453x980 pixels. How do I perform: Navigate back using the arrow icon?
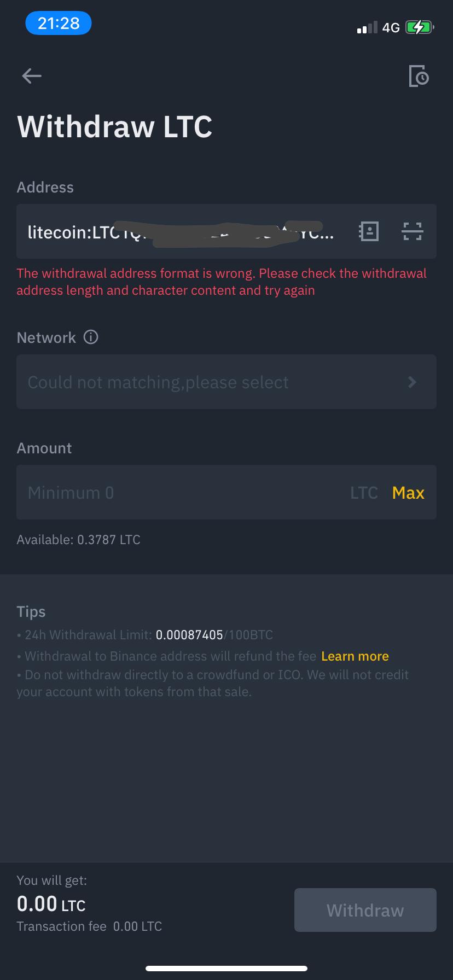pyautogui.click(x=31, y=76)
